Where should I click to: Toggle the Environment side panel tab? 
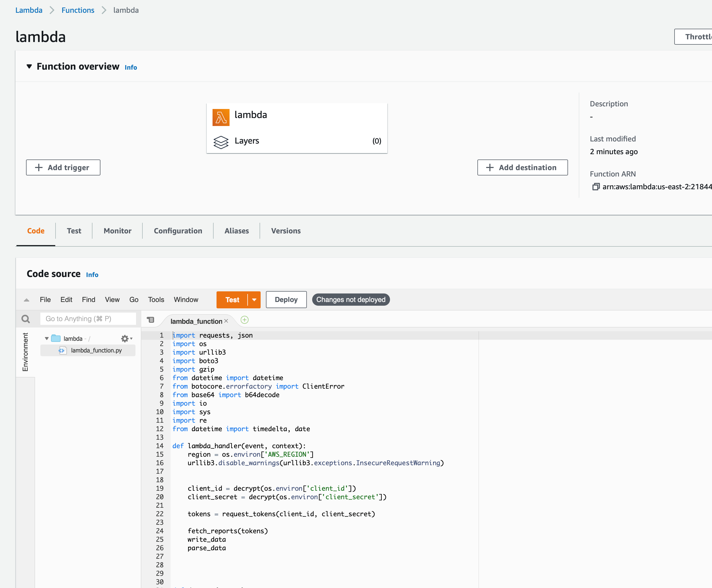tap(25, 352)
